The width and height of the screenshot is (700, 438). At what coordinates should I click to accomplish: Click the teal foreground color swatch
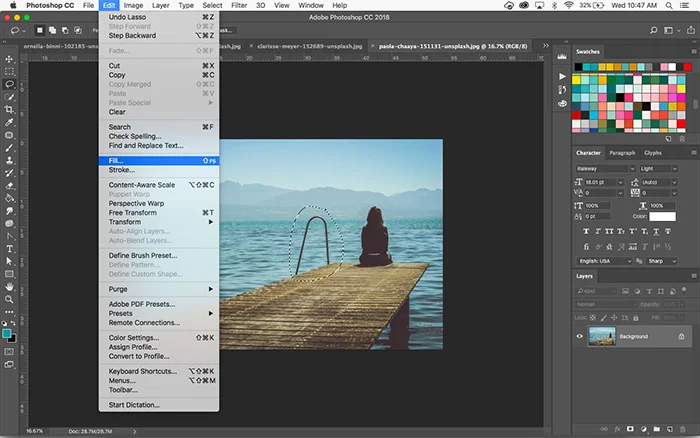coord(7,334)
